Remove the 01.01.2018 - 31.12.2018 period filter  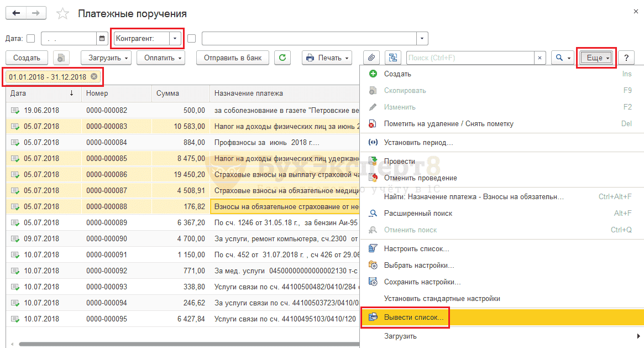(x=94, y=76)
